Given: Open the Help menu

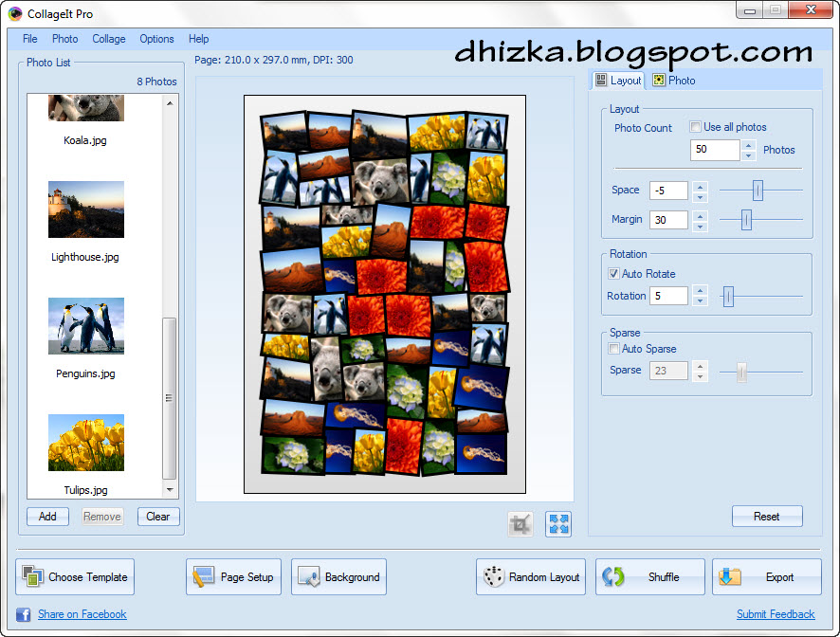Looking at the screenshot, I should click(x=198, y=39).
